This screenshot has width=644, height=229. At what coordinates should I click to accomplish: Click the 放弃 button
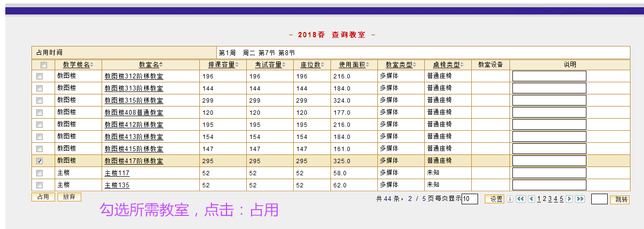(69, 197)
